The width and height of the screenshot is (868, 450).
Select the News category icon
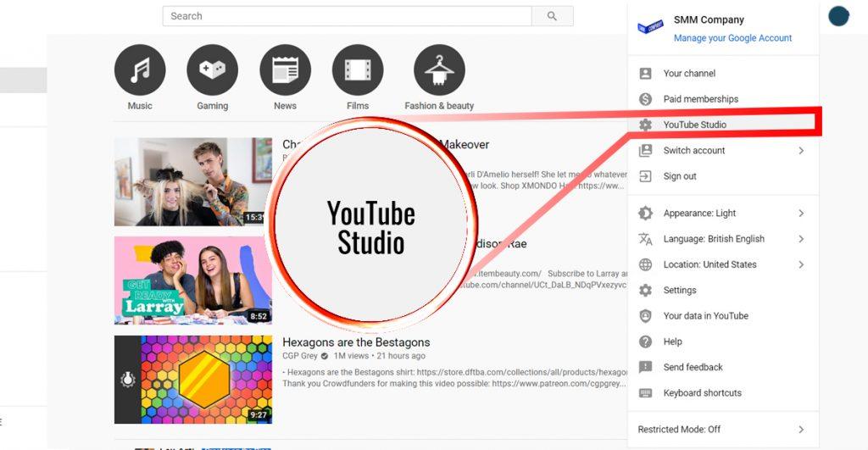pos(285,70)
